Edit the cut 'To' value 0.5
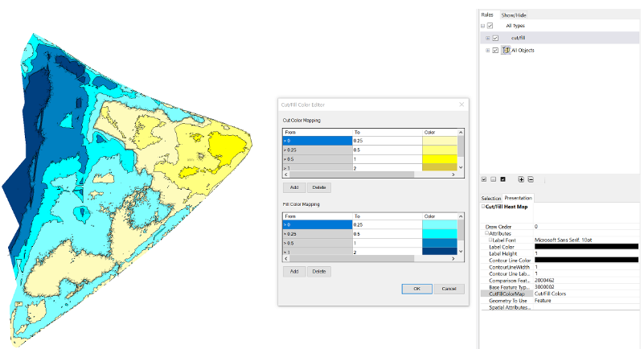 pyautogui.click(x=388, y=150)
